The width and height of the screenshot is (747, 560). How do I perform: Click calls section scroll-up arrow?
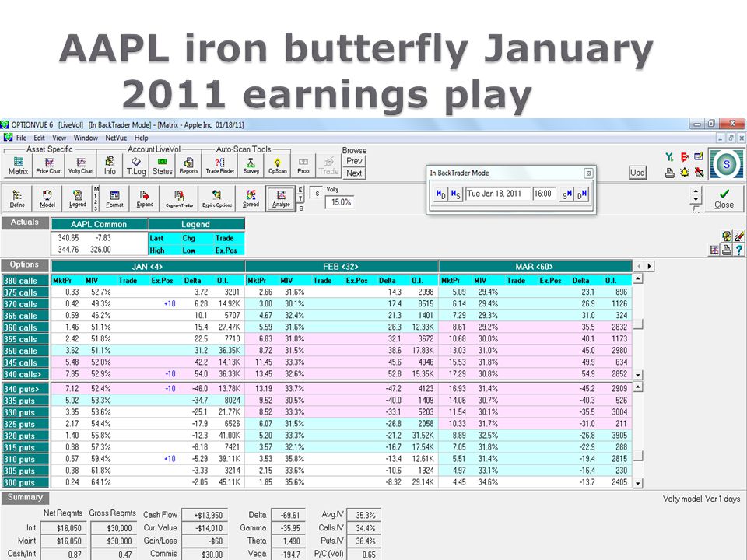638,278
